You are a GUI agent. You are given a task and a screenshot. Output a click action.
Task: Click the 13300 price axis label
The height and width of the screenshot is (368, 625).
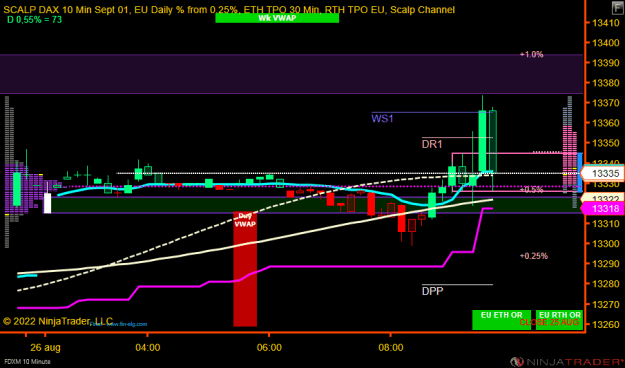click(606, 244)
